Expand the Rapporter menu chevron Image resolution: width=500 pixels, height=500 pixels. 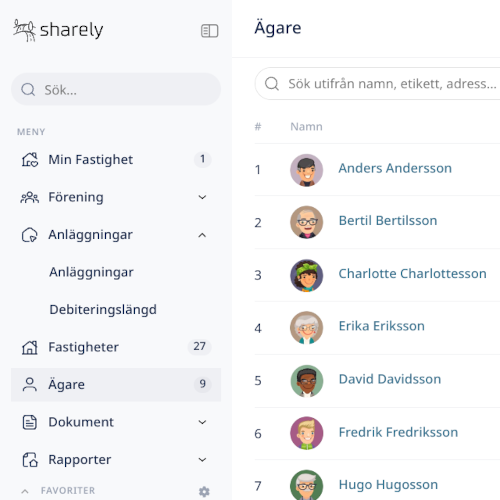tap(202, 460)
